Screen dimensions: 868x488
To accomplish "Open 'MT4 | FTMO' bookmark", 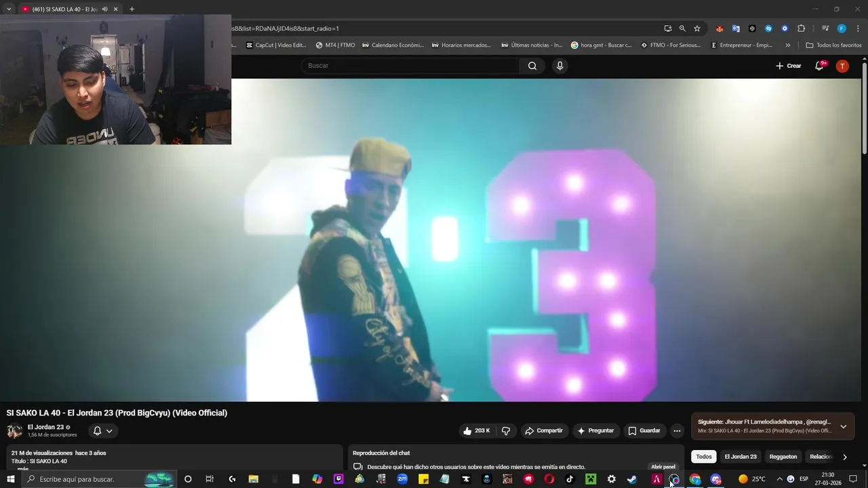I will click(x=335, y=45).
